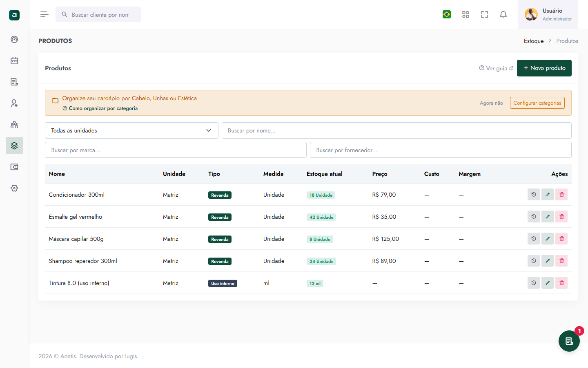Delete Tintura 8.0 (uso interno) product

(x=561, y=283)
